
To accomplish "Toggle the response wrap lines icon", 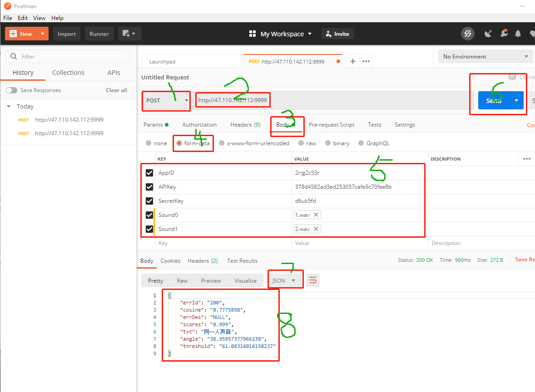I will [313, 280].
